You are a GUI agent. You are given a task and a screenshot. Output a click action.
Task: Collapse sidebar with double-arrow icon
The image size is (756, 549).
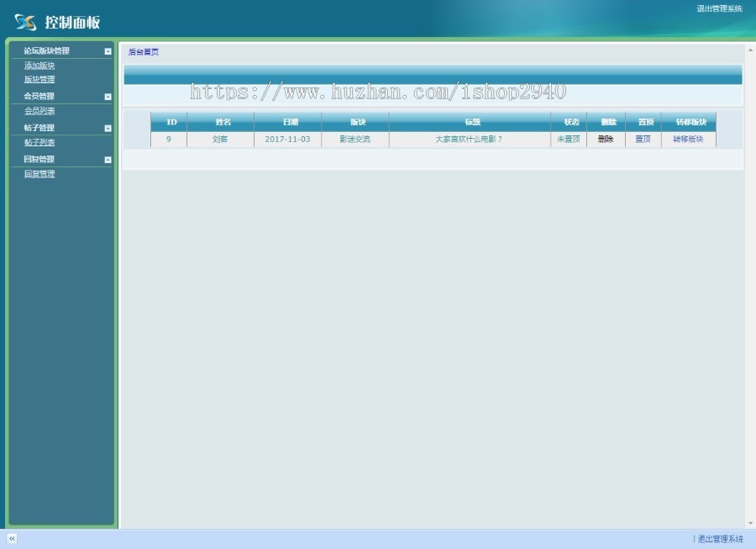point(12,538)
